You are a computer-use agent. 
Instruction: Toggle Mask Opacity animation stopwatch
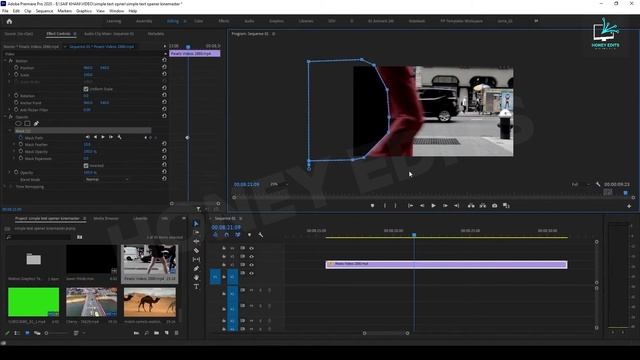click(x=21, y=151)
